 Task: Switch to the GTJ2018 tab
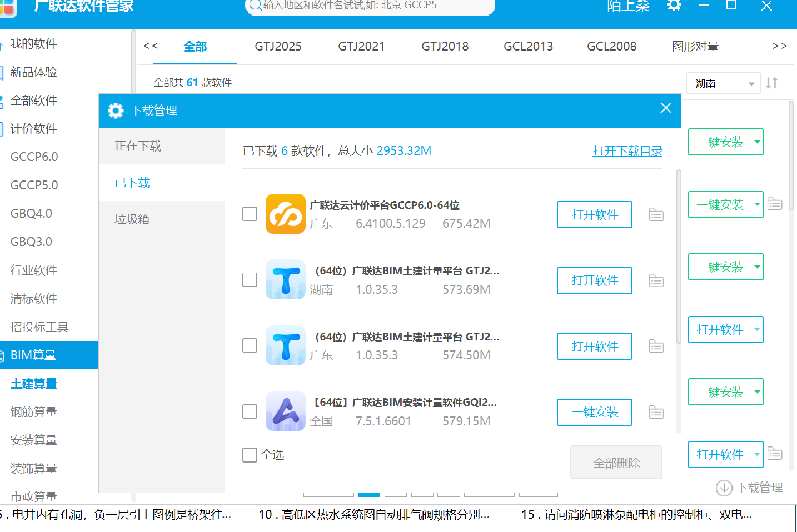click(445, 47)
